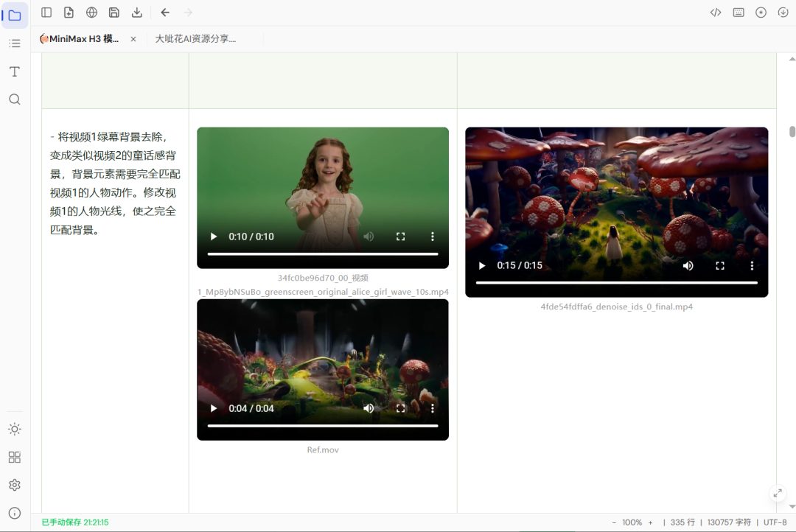Open more options on 0:15 mushroom video

tap(752, 266)
